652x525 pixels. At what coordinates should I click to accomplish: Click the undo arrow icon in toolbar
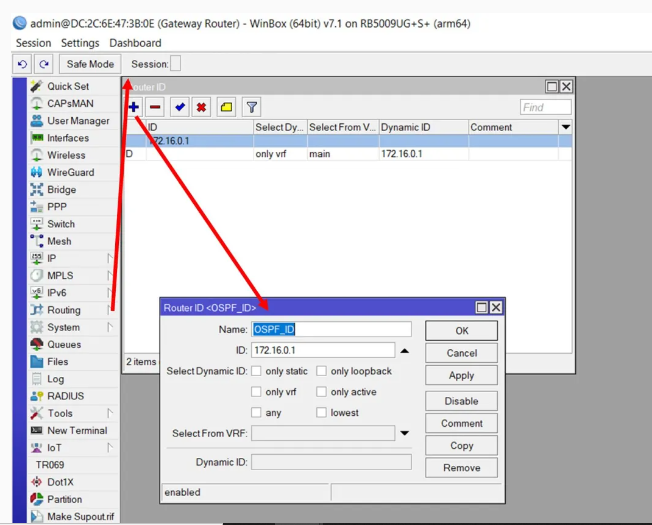point(22,64)
